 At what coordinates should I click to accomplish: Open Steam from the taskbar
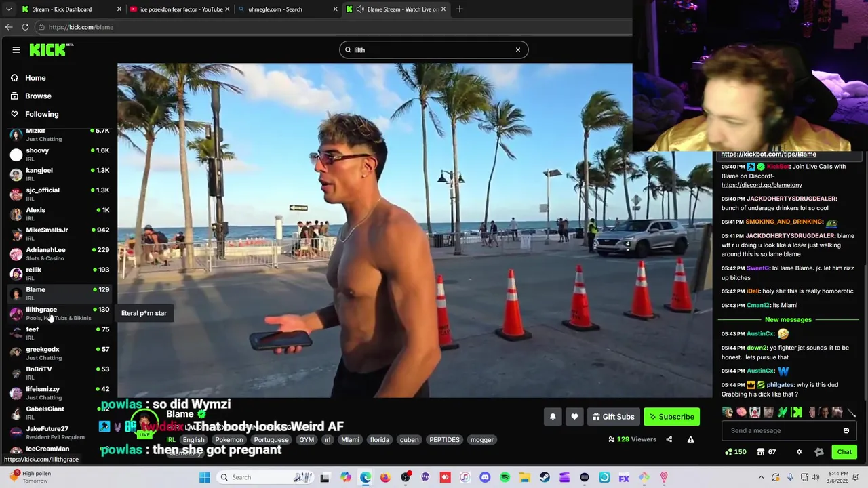pyautogui.click(x=545, y=477)
